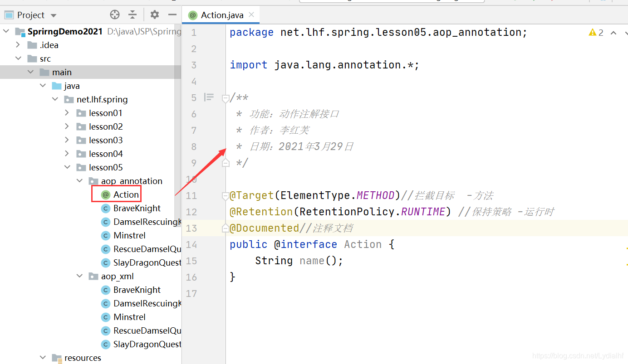Collapse the resources folder
The width and height of the screenshot is (628, 364).
click(43, 358)
